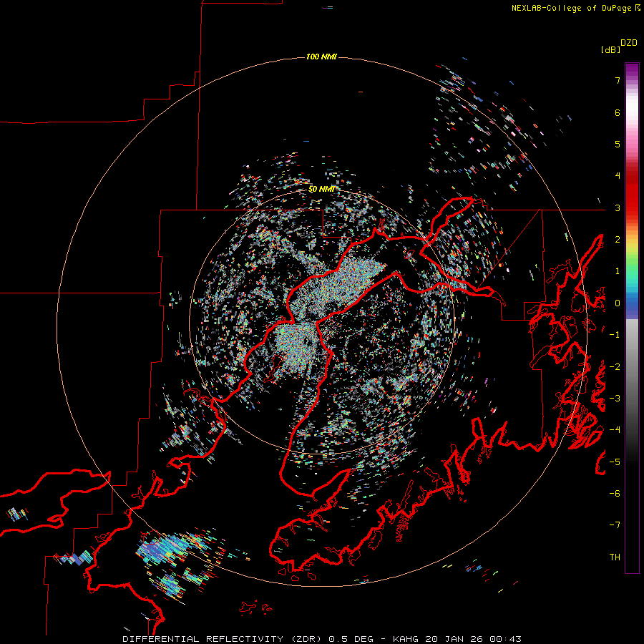Click the 0.5 DEG elevation text

coord(351,639)
